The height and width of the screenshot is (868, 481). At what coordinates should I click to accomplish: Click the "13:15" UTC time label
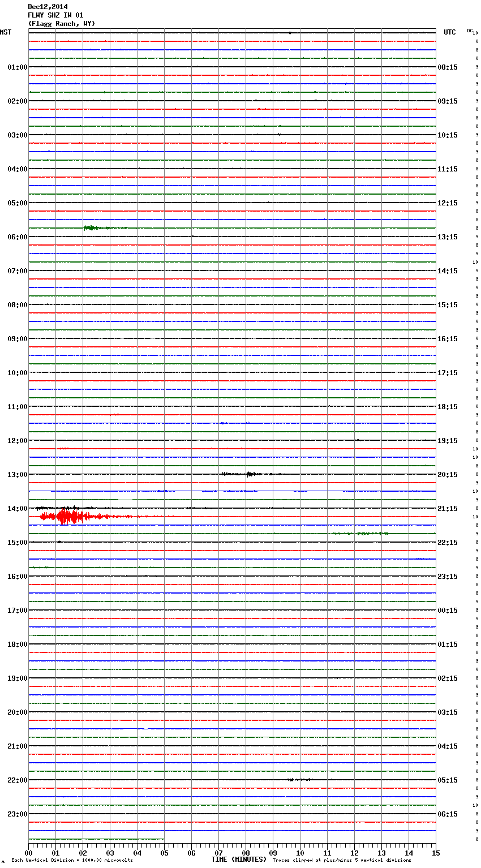pos(448,237)
